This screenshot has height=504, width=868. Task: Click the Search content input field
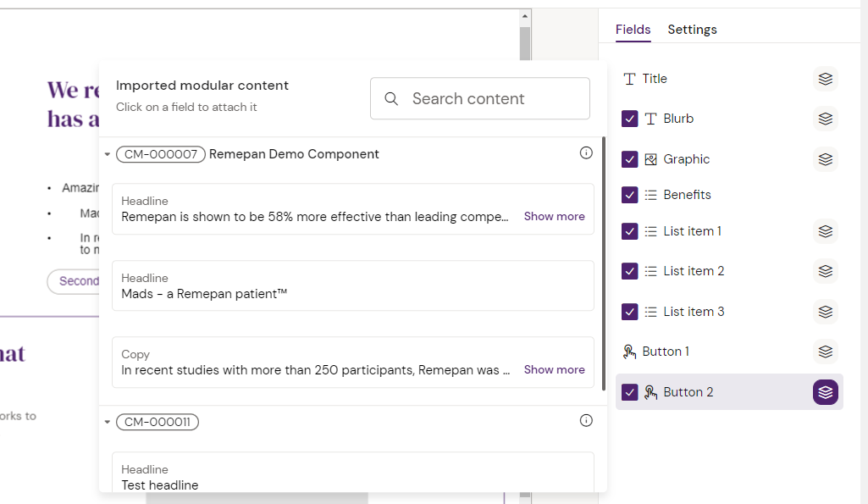(x=491, y=99)
